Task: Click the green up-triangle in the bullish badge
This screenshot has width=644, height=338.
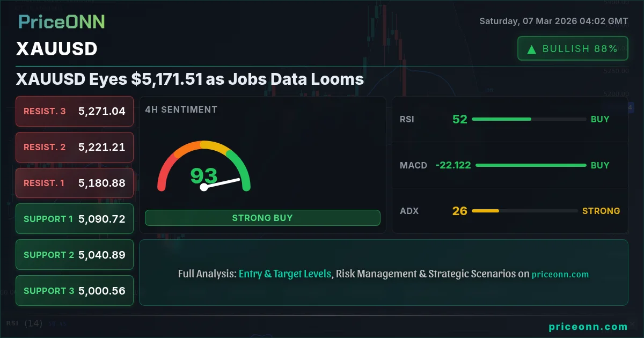Action: click(532, 49)
